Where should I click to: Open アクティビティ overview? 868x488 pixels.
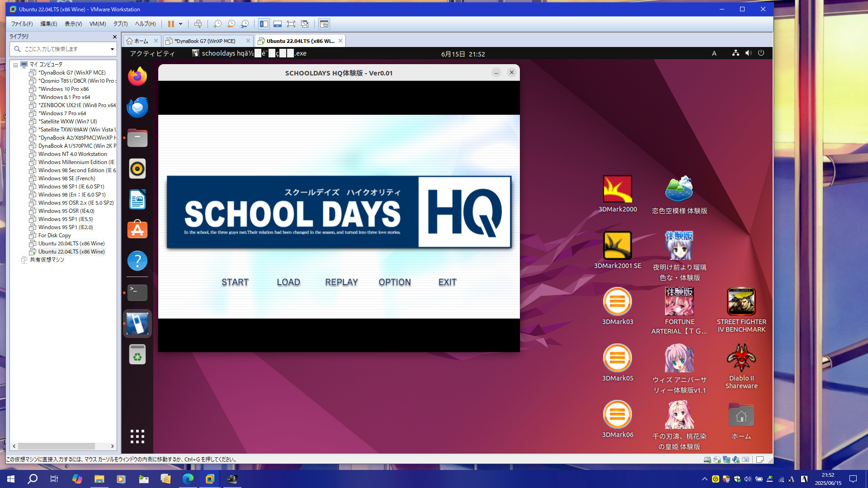click(x=152, y=53)
